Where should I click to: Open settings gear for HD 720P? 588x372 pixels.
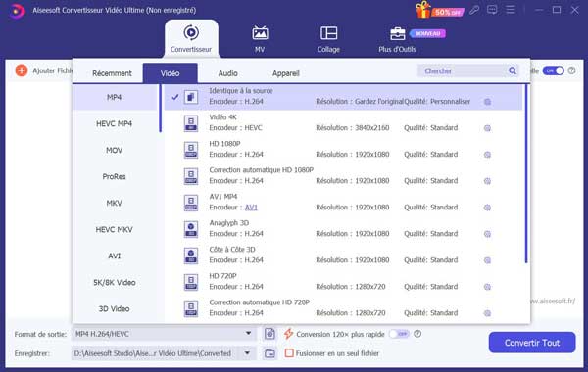click(487, 287)
